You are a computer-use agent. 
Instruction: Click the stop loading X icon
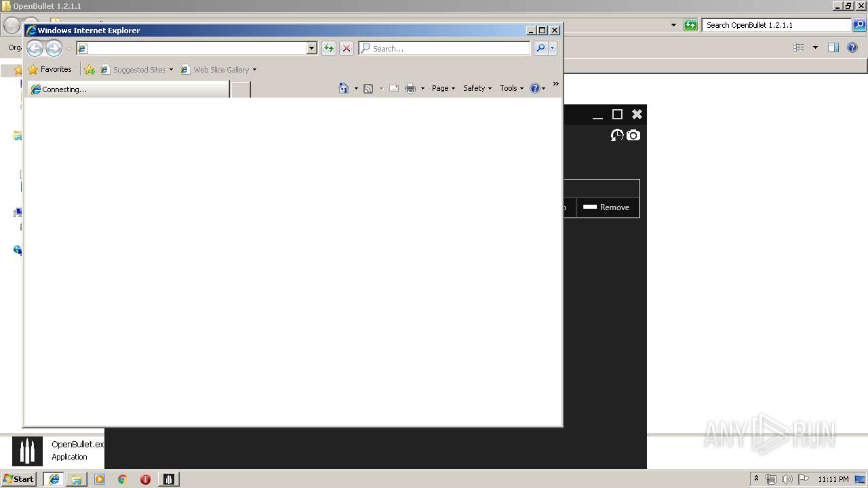(x=347, y=48)
